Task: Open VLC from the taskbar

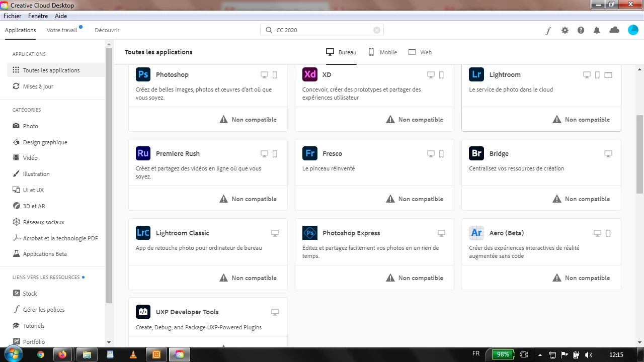Action: [x=133, y=354]
